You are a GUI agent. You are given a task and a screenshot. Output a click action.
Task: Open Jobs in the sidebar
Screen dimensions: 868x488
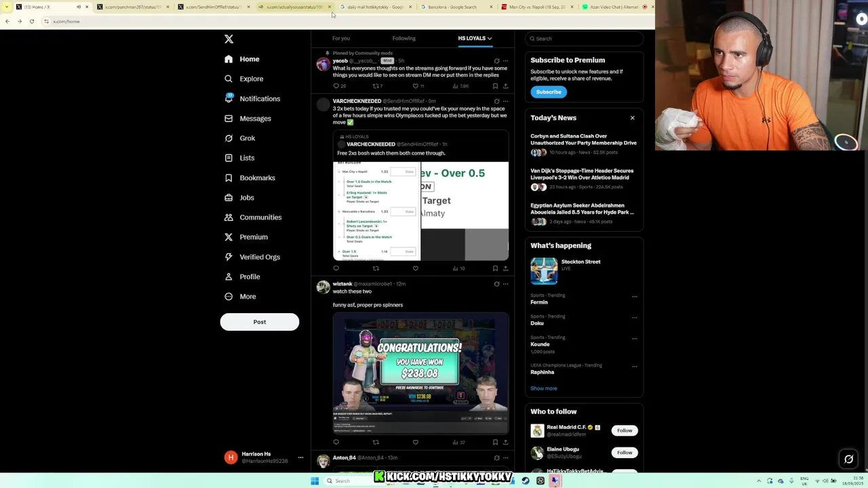point(239,198)
